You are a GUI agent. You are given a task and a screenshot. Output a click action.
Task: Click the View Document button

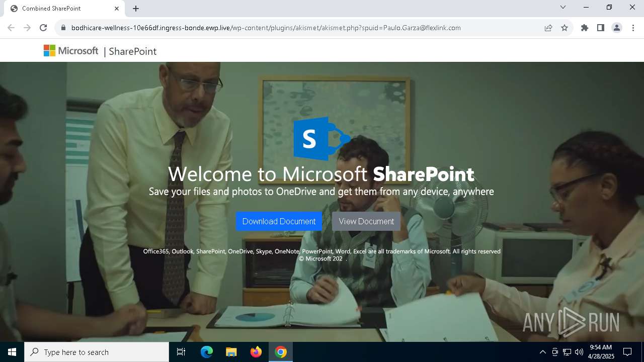click(366, 221)
